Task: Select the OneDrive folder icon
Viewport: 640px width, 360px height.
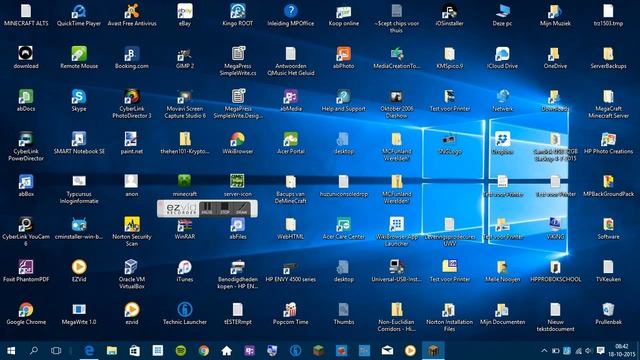Action: (x=555, y=58)
